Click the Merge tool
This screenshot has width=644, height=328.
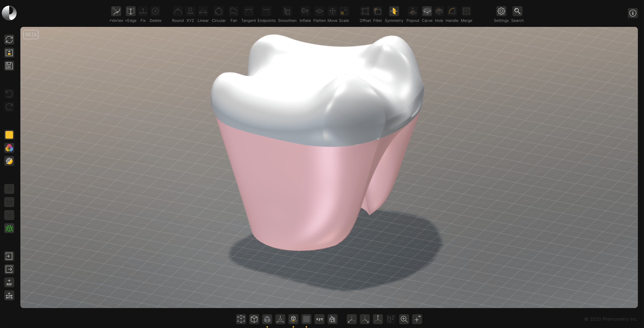[466, 11]
